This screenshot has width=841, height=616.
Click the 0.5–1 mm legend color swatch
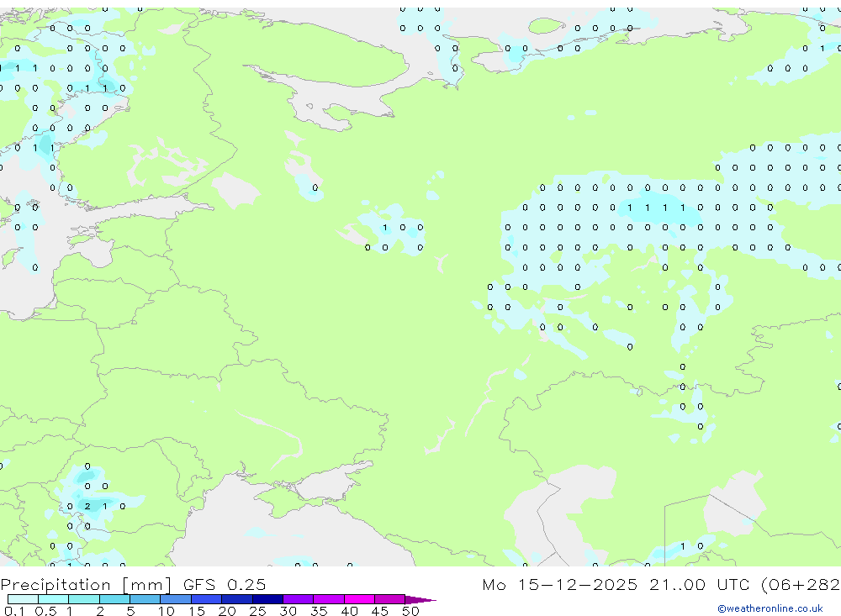coord(54,599)
